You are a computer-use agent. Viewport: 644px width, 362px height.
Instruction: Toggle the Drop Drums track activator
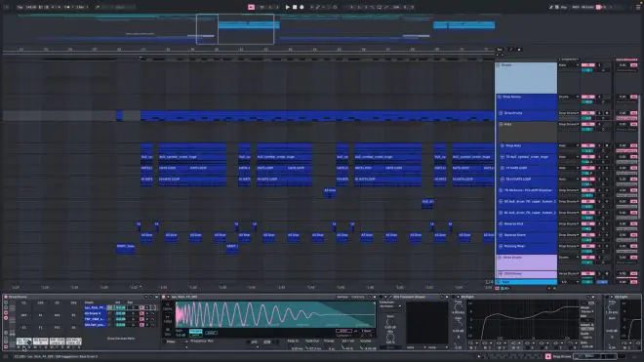tap(588, 97)
